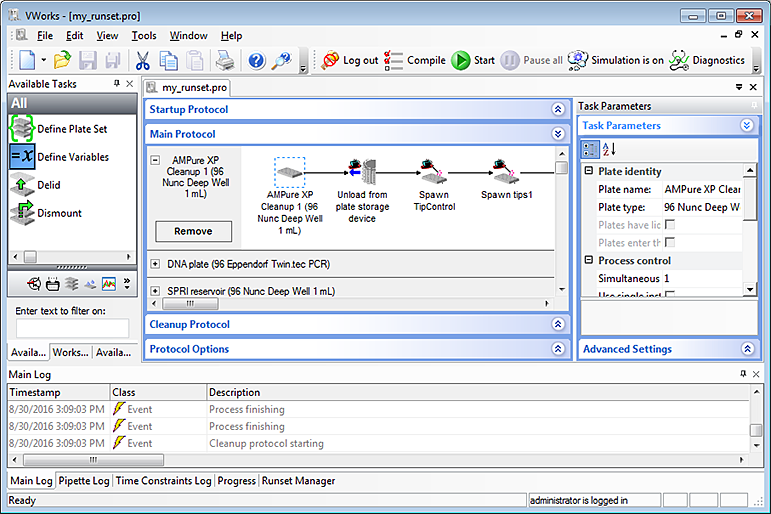Click the Start protocol icon

461,60
